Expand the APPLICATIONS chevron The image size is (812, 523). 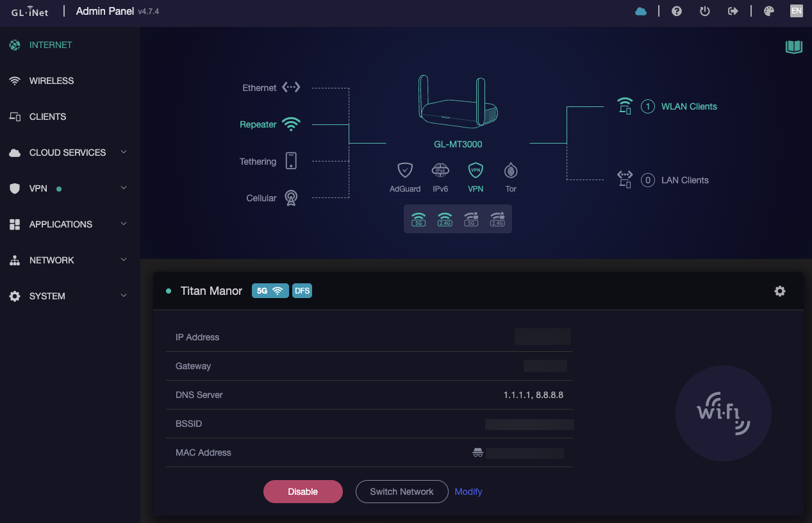(x=124, y=224)
